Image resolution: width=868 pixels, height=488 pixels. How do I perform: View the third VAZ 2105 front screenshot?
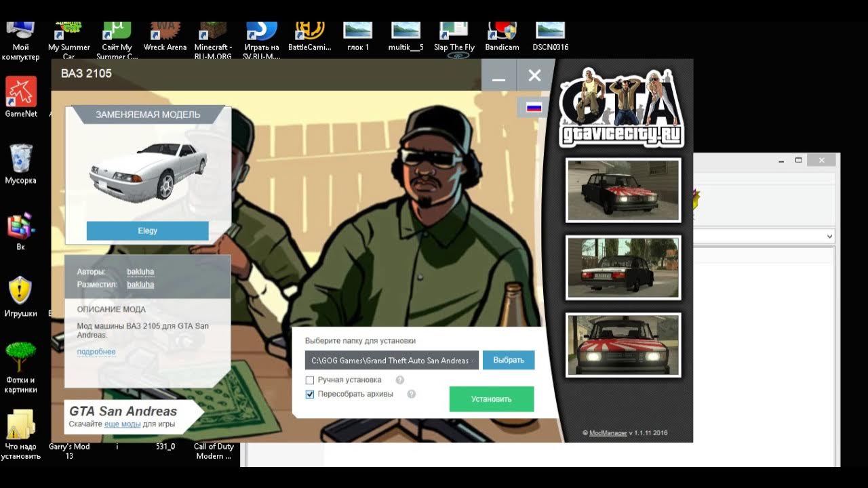coord(623,345)
